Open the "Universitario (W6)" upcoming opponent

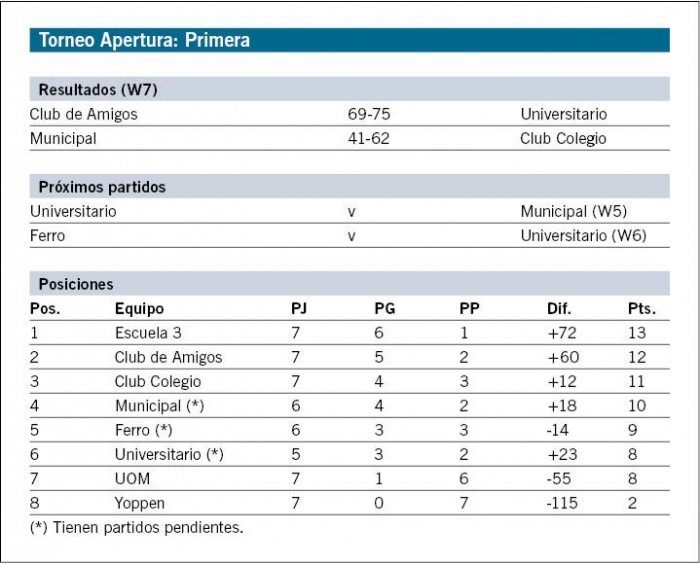click(x=583, y=236)
